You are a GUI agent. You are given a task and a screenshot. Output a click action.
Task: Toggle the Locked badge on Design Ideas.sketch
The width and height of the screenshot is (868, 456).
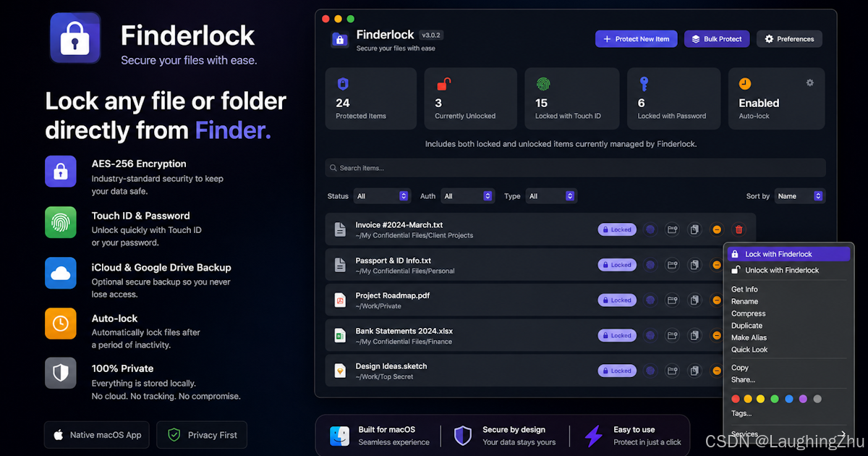pos(617,371)
